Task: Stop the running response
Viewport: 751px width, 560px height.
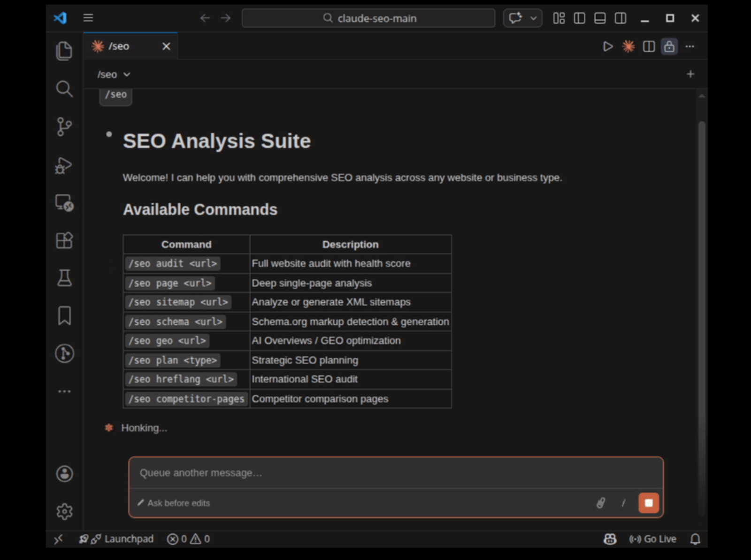Action: 649,503
